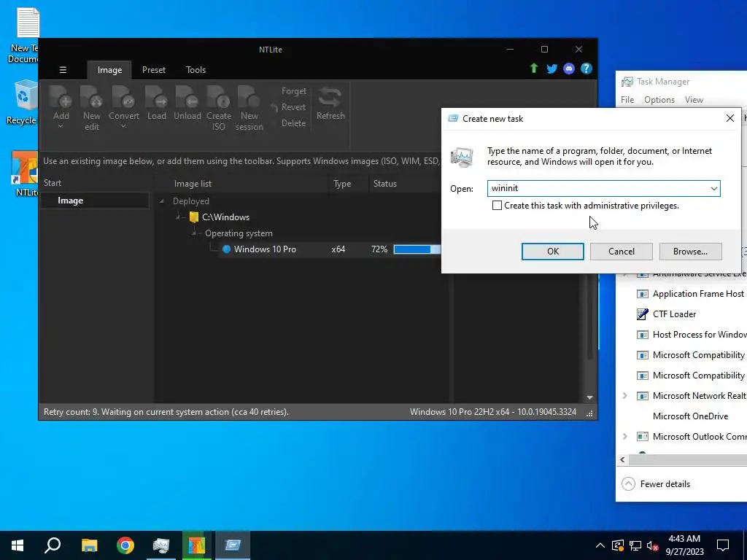Switch to the Image tab
The image size is (747, 560).
(x=109, y=70)
